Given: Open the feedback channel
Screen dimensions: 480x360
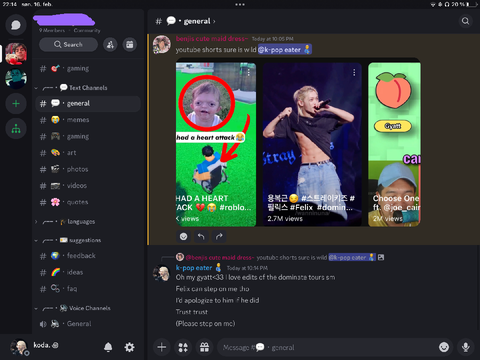Looking at the screenshot, I should click(88, 256).
